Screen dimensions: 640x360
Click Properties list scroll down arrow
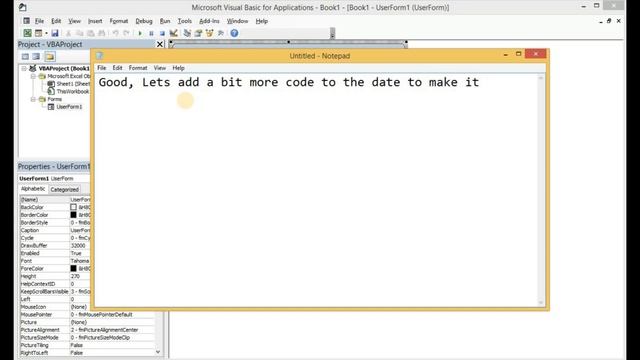158,352
